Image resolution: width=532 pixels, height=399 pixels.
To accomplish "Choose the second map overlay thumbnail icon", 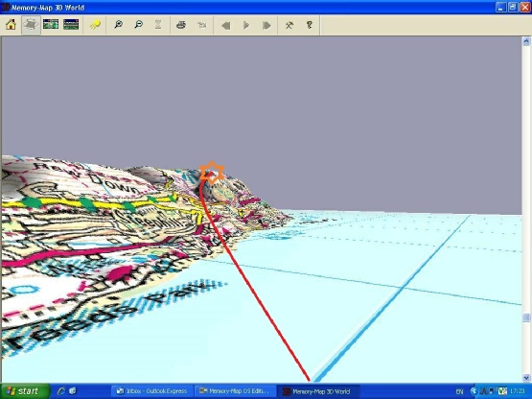I will click(71, 24).
